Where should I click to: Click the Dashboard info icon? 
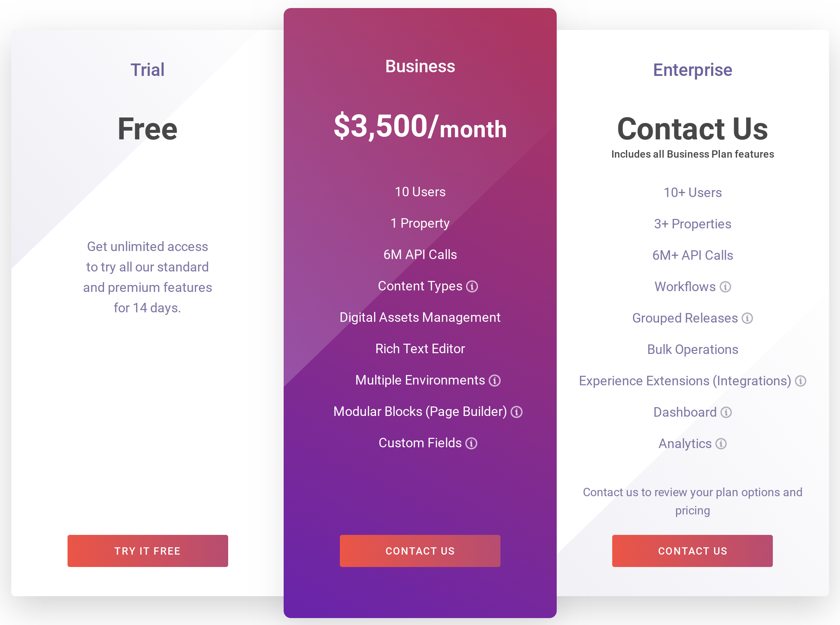[724, 412]
